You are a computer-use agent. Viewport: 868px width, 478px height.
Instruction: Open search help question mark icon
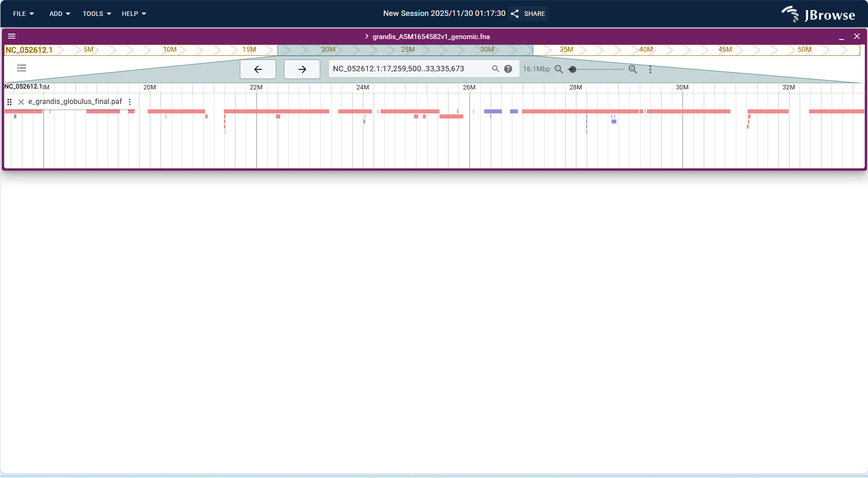click(508, 69)
